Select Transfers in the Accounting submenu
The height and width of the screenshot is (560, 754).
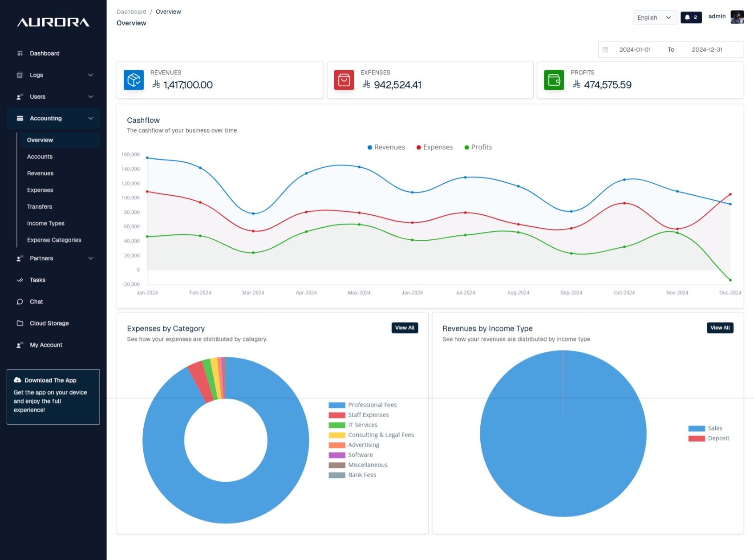coord(40,207)
